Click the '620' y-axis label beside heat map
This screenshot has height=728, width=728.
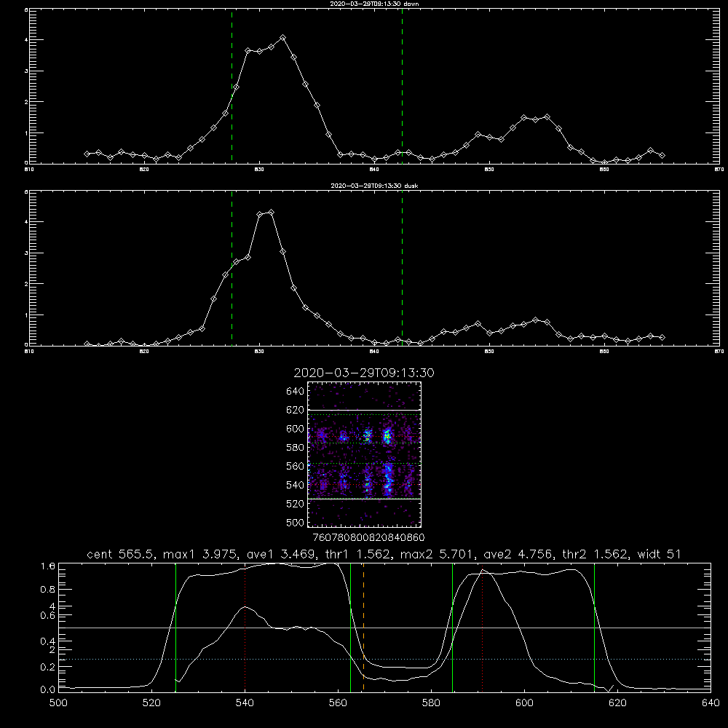coord(296,410)
